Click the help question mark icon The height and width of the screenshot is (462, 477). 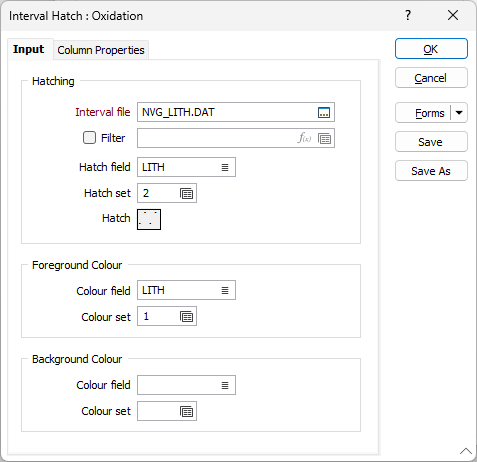(x=408, y=15)
